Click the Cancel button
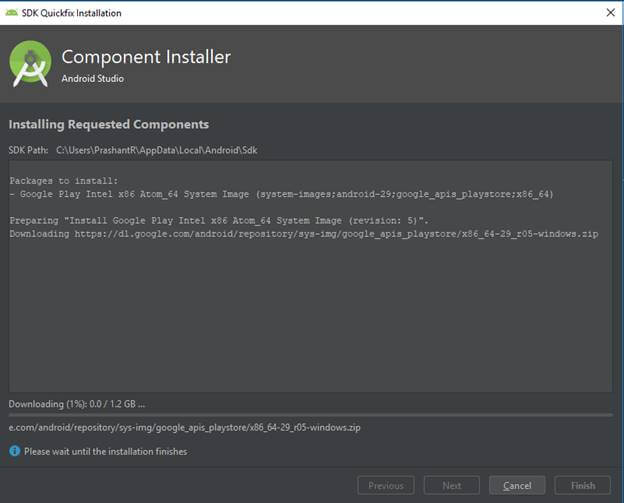 point(517,485)
